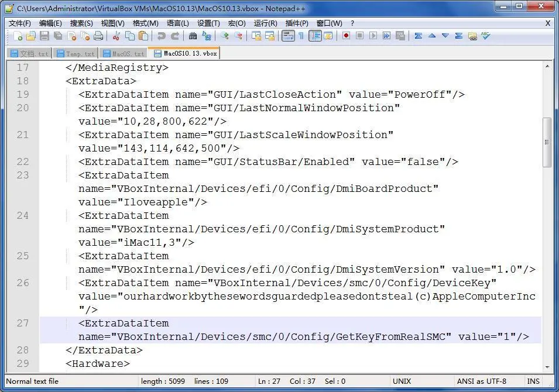Image resolution: width=559 pixels, height=392 pixels.
Task: Click the vertical scrollbar thumb
Action: click(x=547, y=142)
